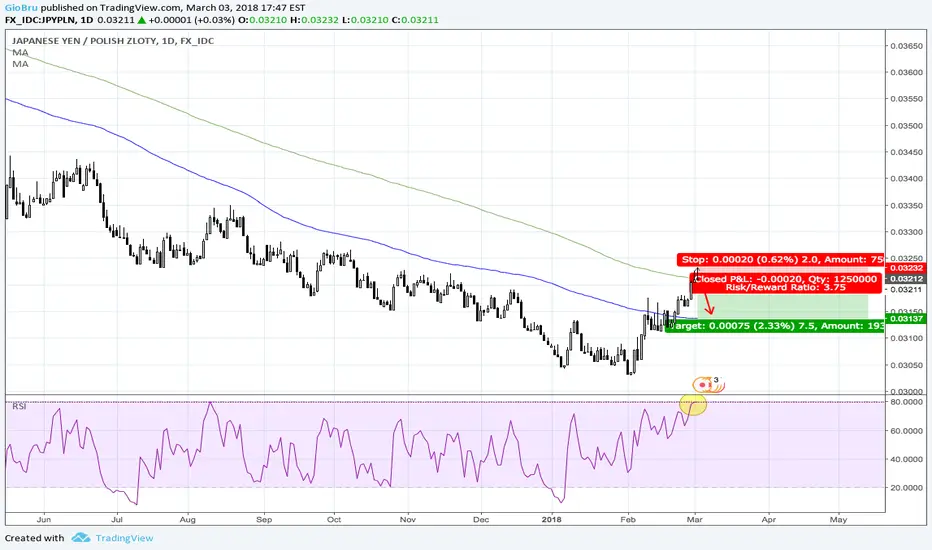Click Oct on the time axis

pyautogui.click(x=334, y=519)
